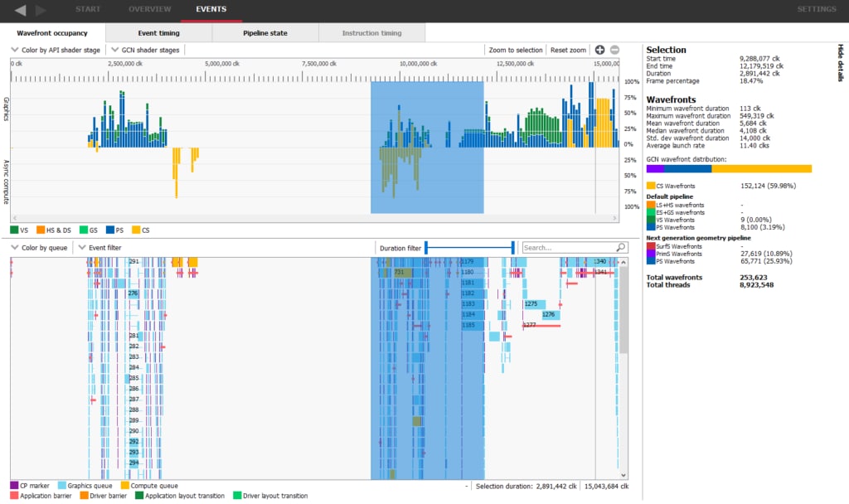Click the occupancy graph's left scroll arrow
849x504 pixels.
pyautogui.click(x=14, y=217)
